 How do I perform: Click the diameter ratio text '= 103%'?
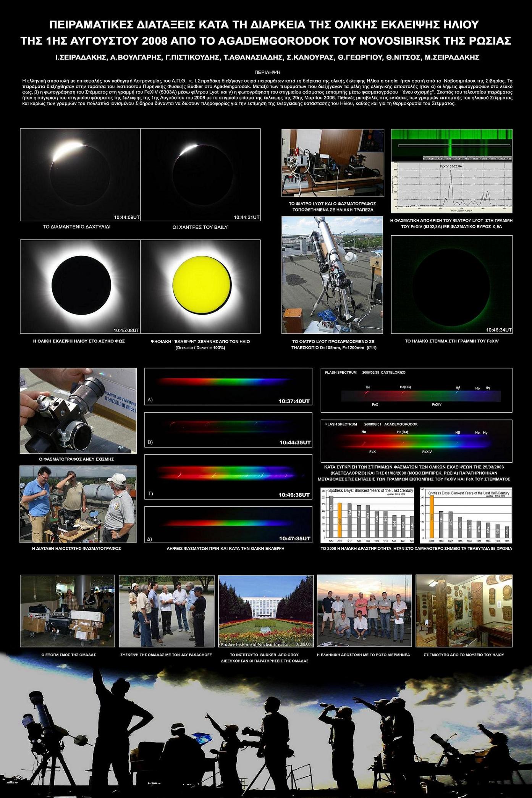(x=217, y=348)
